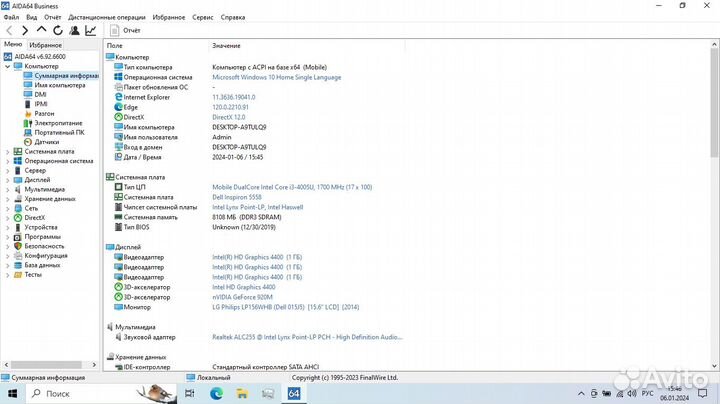Click the Forward navigation arrow in toolbar
The width and height of the screenshot is (720, 404).
pos(25,31)
